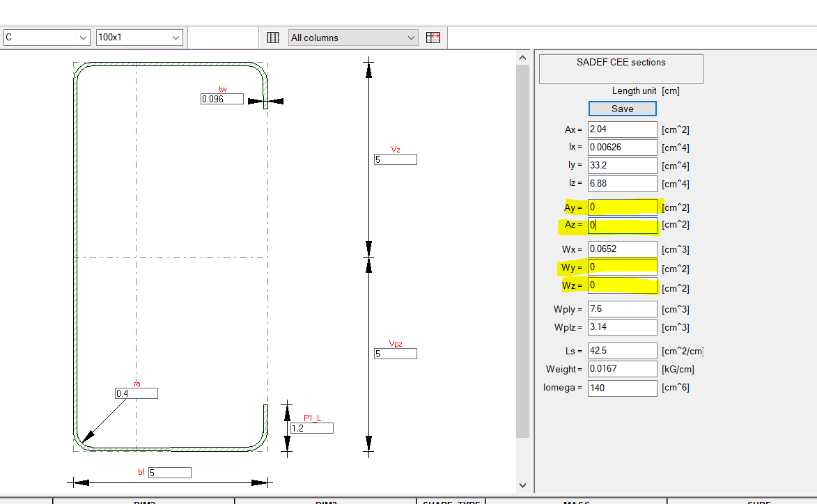Viewport: 817px width, 504px height.
Task: Click the column width table icon
Action: [x=433, y=38]
